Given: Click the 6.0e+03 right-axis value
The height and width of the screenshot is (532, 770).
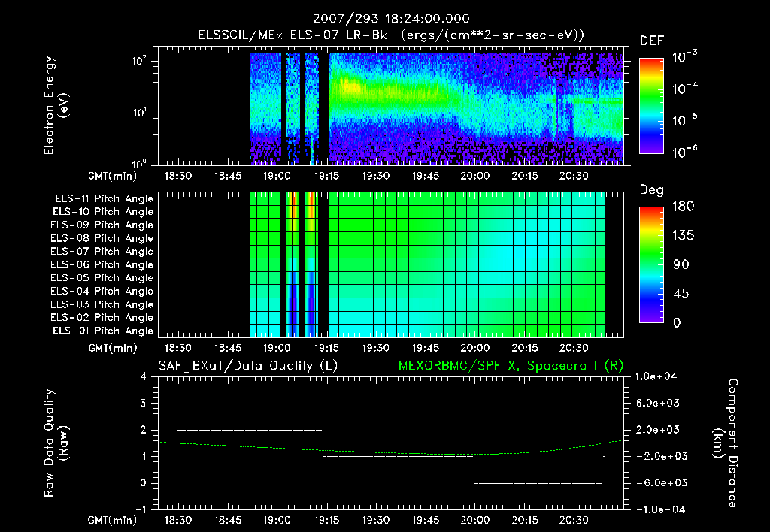Looking at the screenshot, I should [658, 404].
